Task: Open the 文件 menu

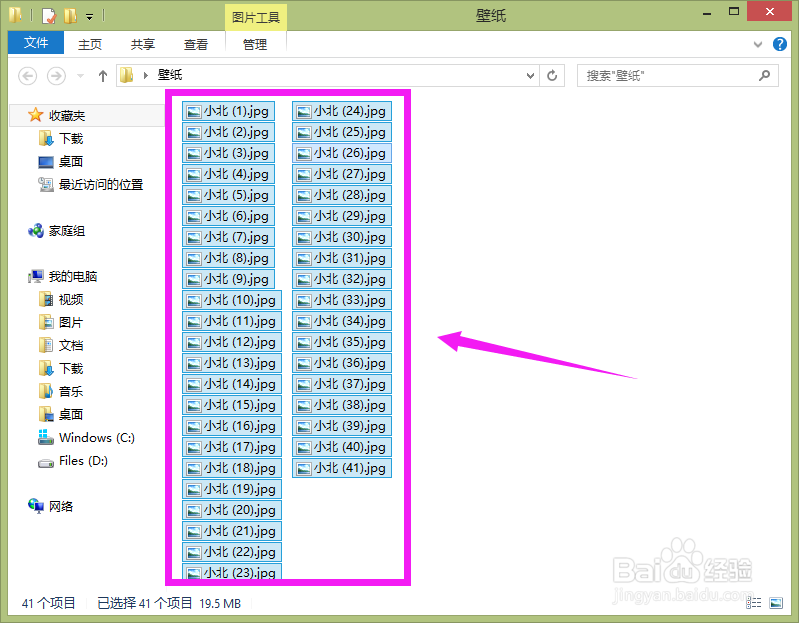Action: click(x=36, y=43)
